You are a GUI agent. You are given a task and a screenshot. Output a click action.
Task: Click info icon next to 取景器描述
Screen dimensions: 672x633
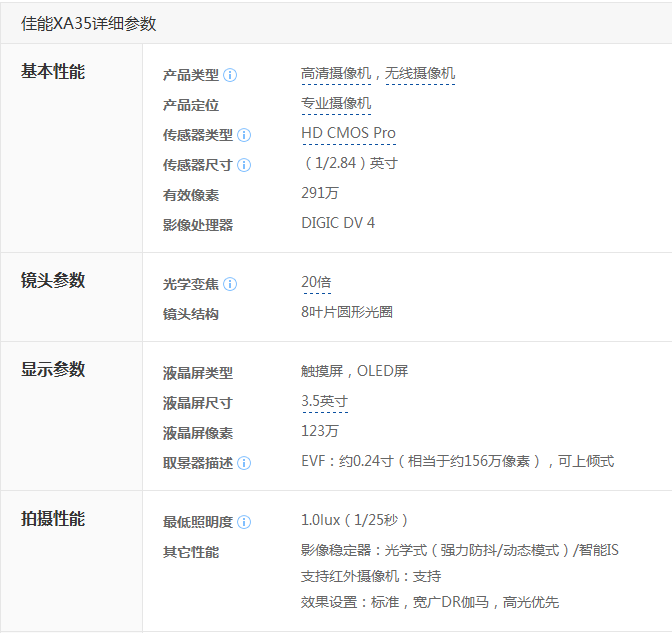click(x=244, y=463)
